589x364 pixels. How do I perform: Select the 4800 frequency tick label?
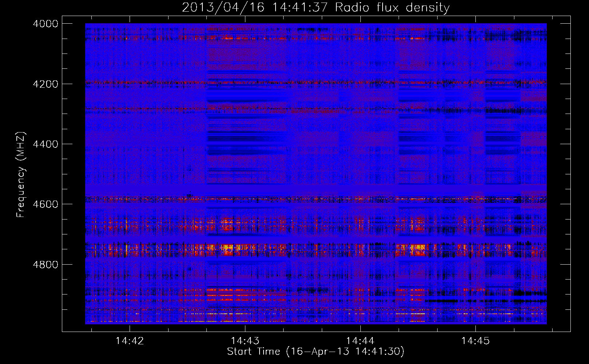[x=46, y=264]
